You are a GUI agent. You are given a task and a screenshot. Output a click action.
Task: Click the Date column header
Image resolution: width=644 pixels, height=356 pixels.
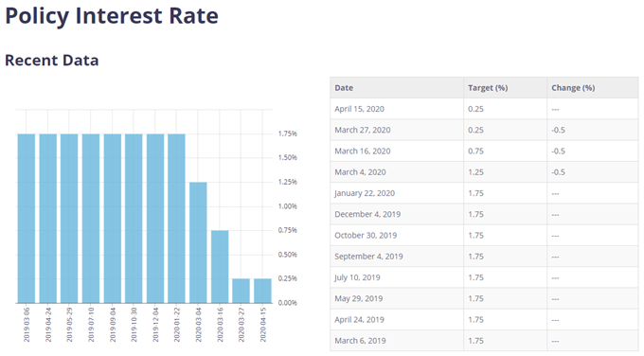point(397,87)
